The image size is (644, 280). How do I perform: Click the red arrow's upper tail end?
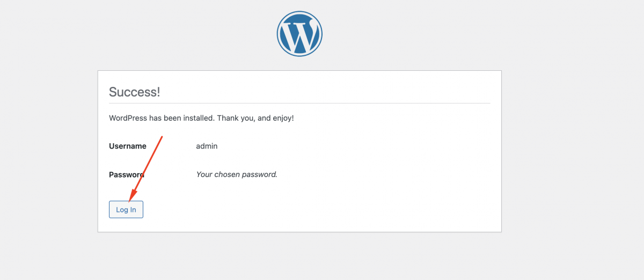coord(162,137)
